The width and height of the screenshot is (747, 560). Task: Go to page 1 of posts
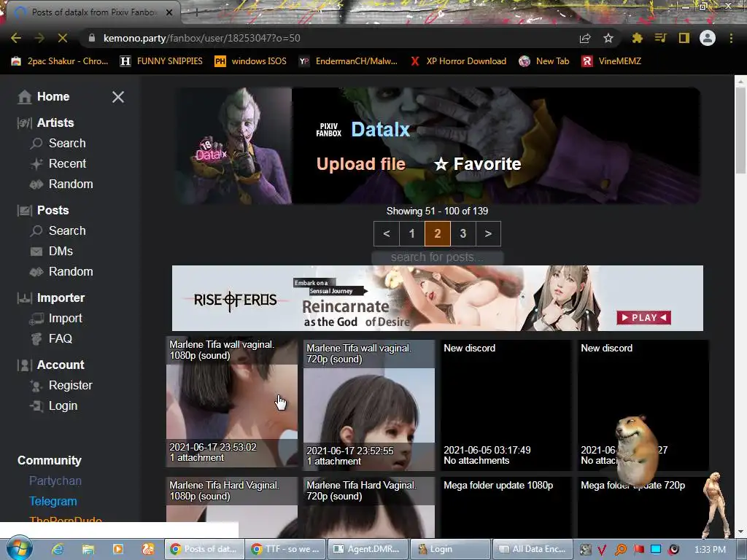(411, 234)
